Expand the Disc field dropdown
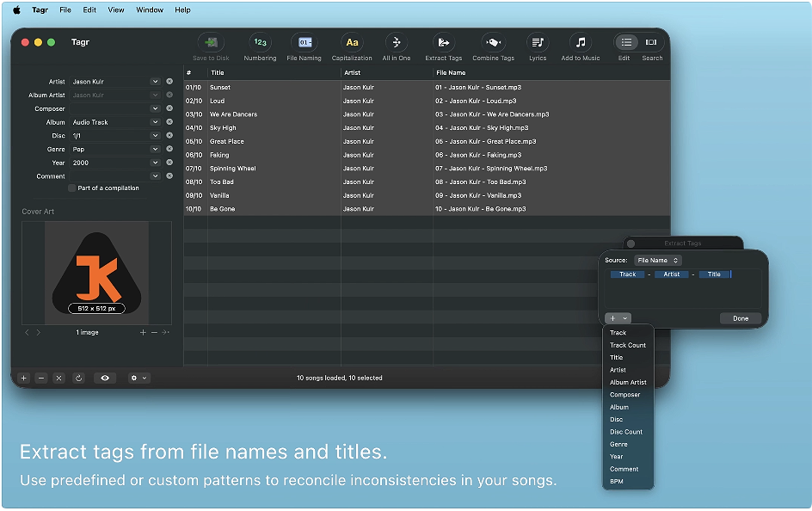The image size is (812, 511). coord(155,135)
